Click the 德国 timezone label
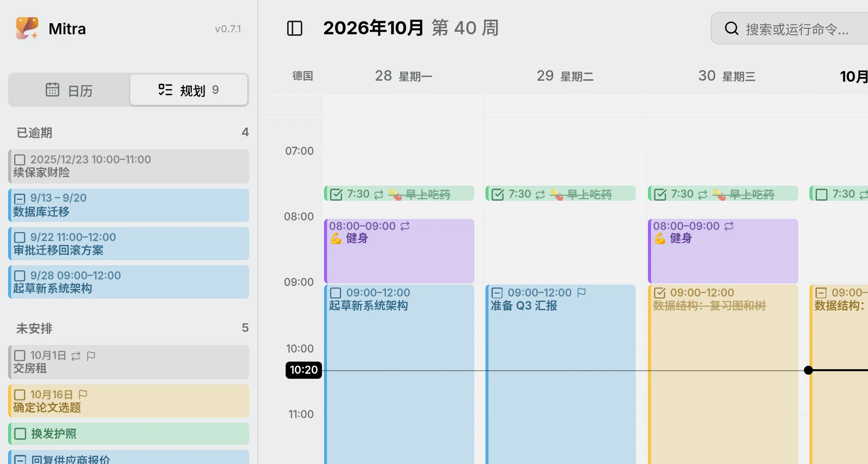 tap(303, 76)
